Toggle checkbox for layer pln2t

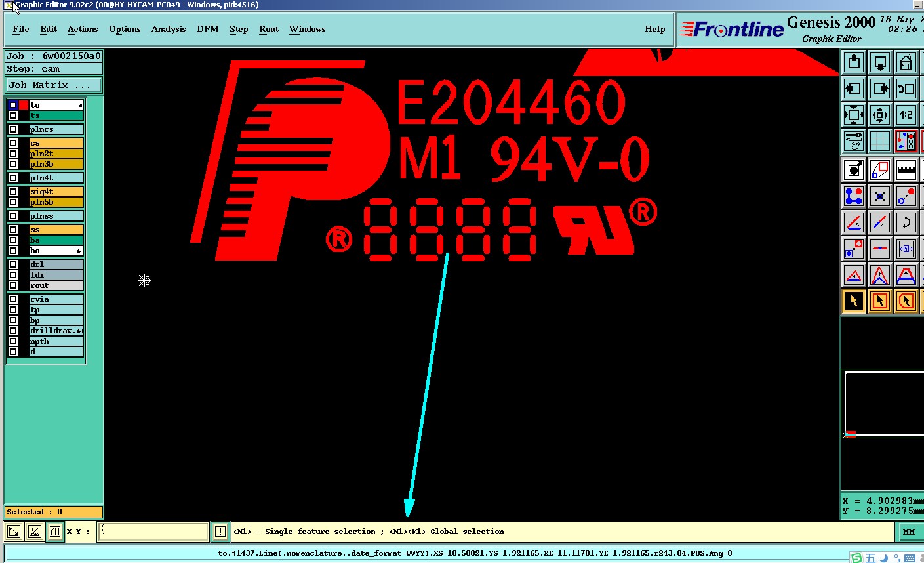coord(13,154)
